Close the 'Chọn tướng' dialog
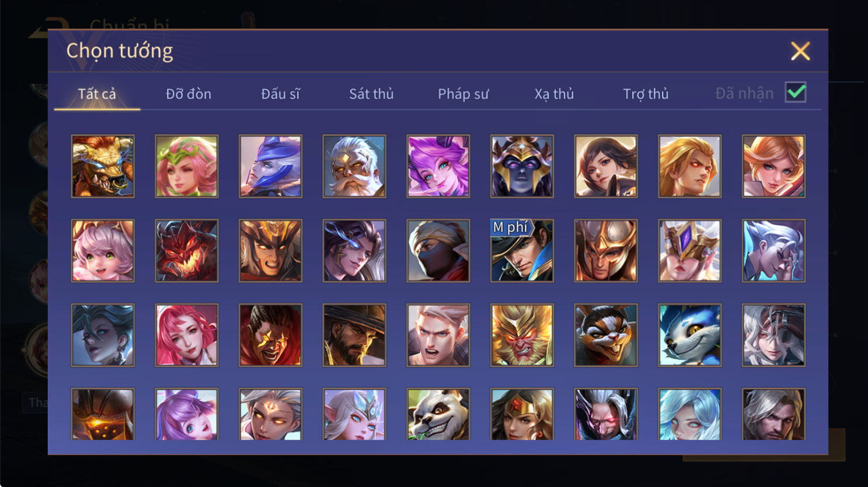 pyautogui.click(x=800, y=51)
